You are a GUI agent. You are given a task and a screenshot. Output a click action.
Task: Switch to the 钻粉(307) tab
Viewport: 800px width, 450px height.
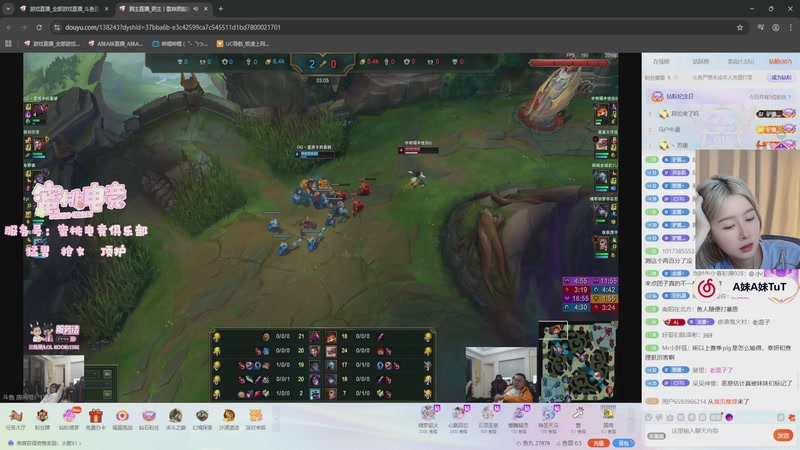point(780,61)
